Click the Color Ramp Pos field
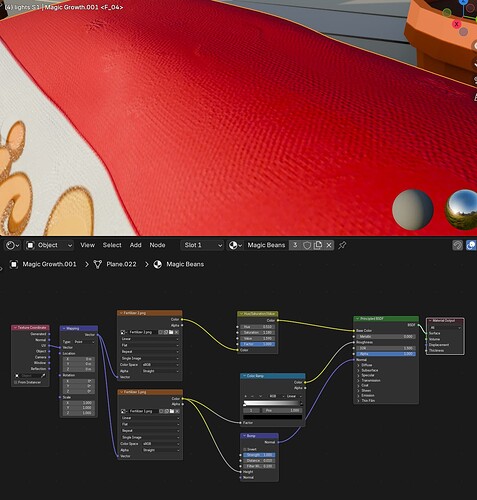The image size is (477, 500). click(x=282, y=411)
